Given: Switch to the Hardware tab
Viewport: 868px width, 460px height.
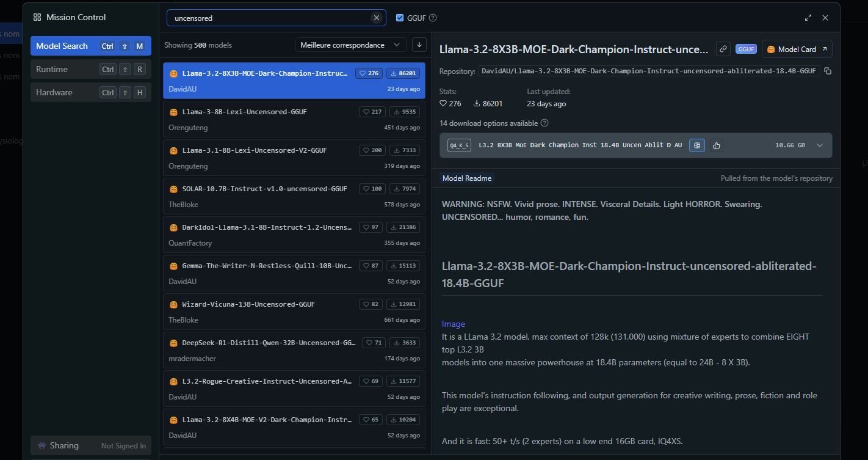Looking at the screenshot, I should point(90,92).
